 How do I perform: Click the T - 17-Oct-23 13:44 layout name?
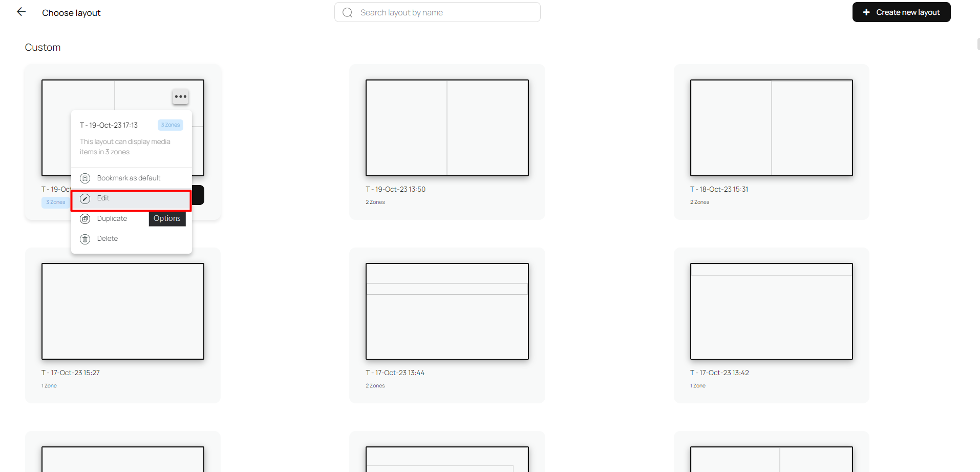tap(395, 373)
